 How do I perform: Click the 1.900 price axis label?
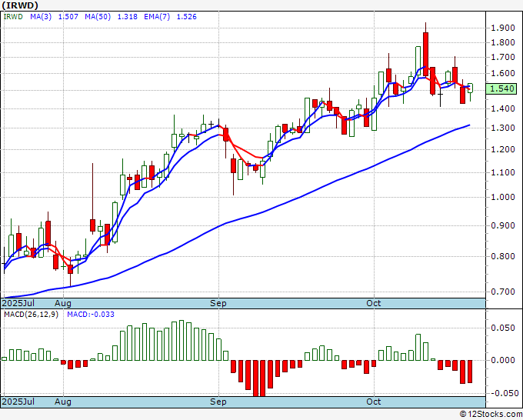coord(503,28)
